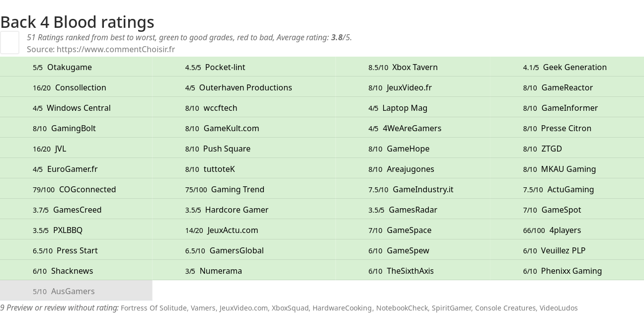
Task: Open the COGconnected 79/100 entry
Action: click(76, 189)
